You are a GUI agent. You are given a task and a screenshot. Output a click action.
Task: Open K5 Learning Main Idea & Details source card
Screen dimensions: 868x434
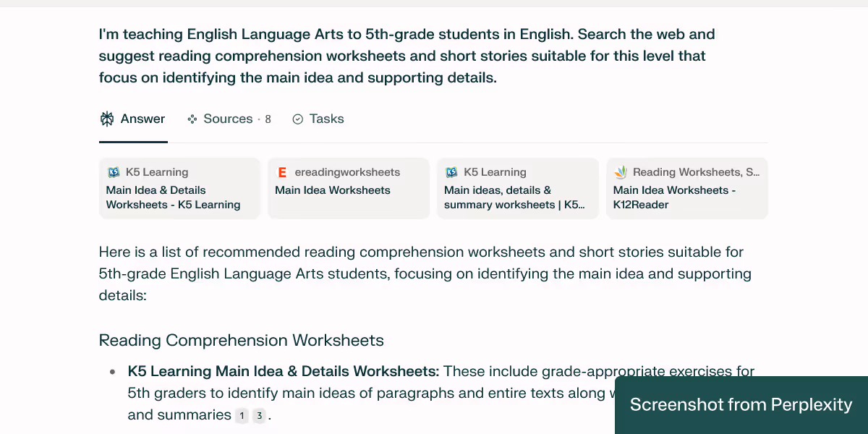point(179,188)
